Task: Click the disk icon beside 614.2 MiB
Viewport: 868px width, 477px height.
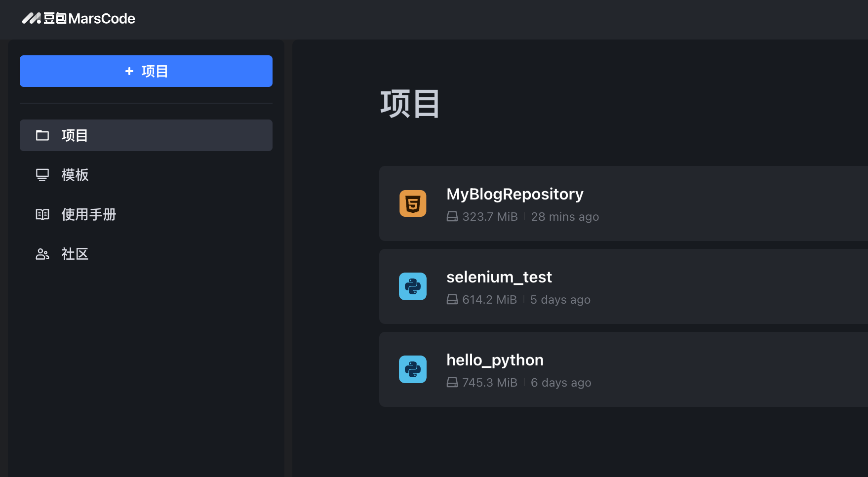Action: click(x=453, y=299)
